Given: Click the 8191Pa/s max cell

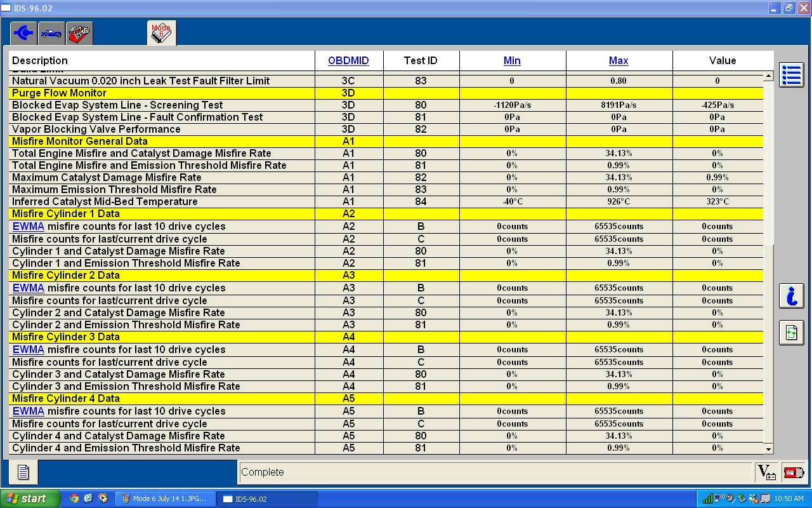Looking at the screenshot, I should (619, 105).
